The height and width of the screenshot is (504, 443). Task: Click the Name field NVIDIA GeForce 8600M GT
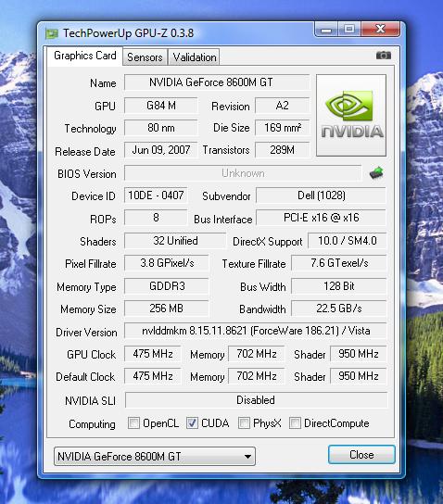[x=217, y=82]
